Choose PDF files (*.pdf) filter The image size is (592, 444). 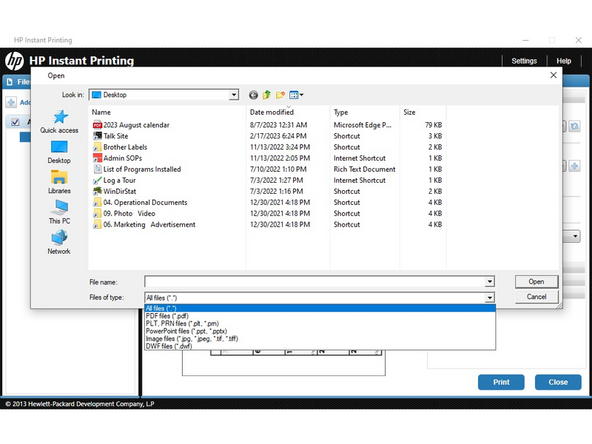point(320,316)
